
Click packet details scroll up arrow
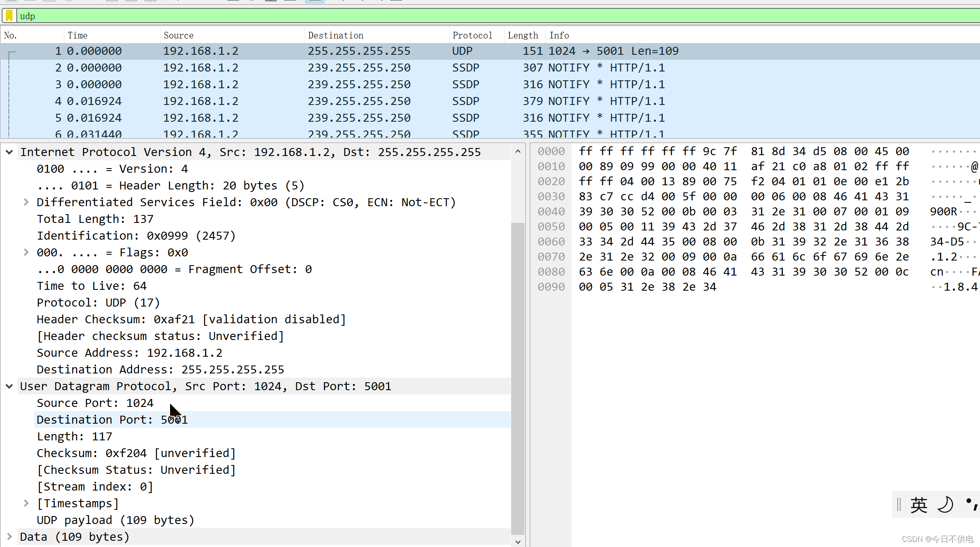point(518,151)
